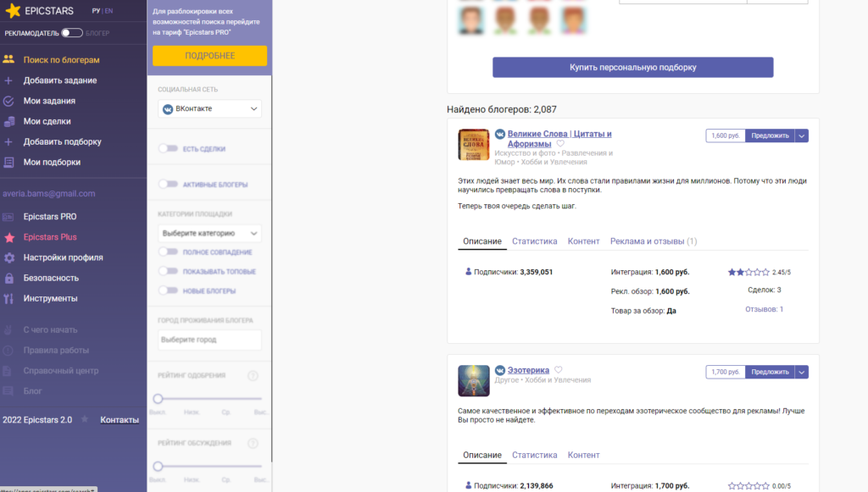Click the Epicstars star logo

[13, 10]
